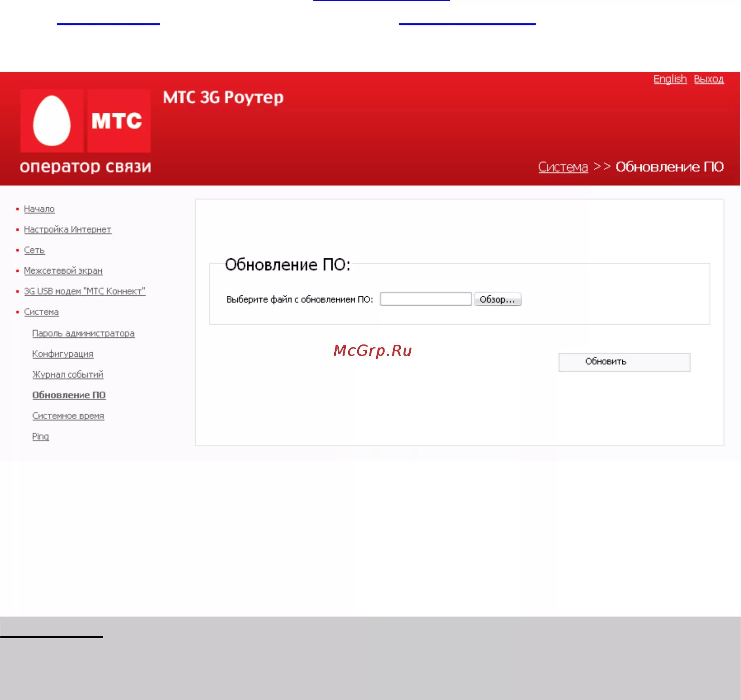Log out using the Выход link
Image resolution: width=741 pixels, height=700 pixels.
click(x=709, y=79)
